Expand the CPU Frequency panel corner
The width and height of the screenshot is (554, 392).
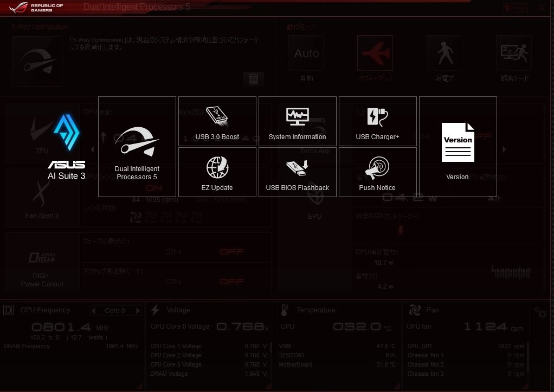pos(139,386)
